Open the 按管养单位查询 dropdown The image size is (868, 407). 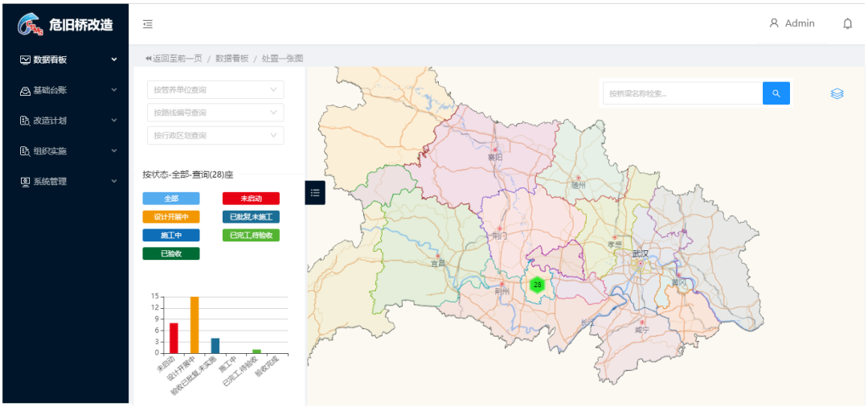(215, 90)
